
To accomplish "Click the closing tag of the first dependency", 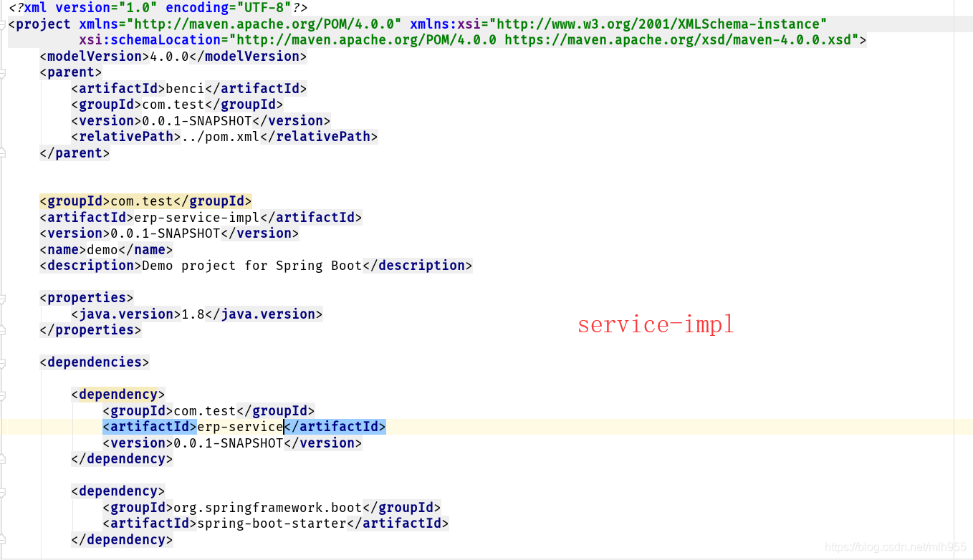I will pyautogui.click(x=122, y=459).
